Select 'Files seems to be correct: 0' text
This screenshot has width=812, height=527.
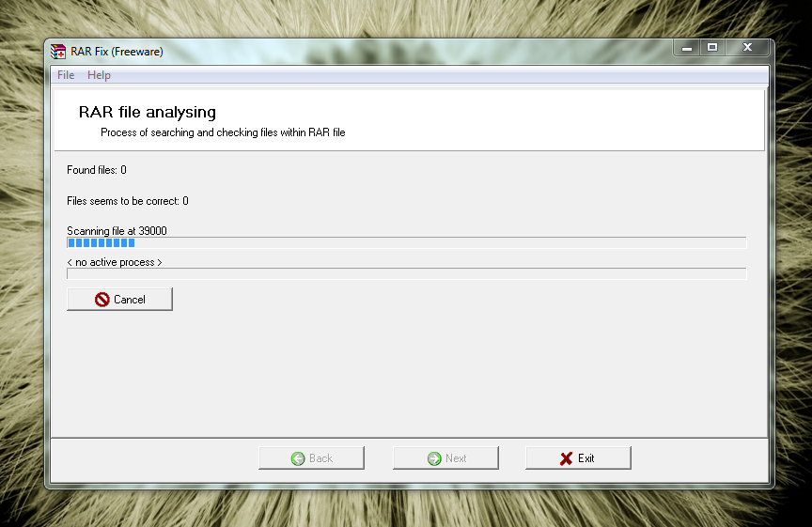(128, 201)
